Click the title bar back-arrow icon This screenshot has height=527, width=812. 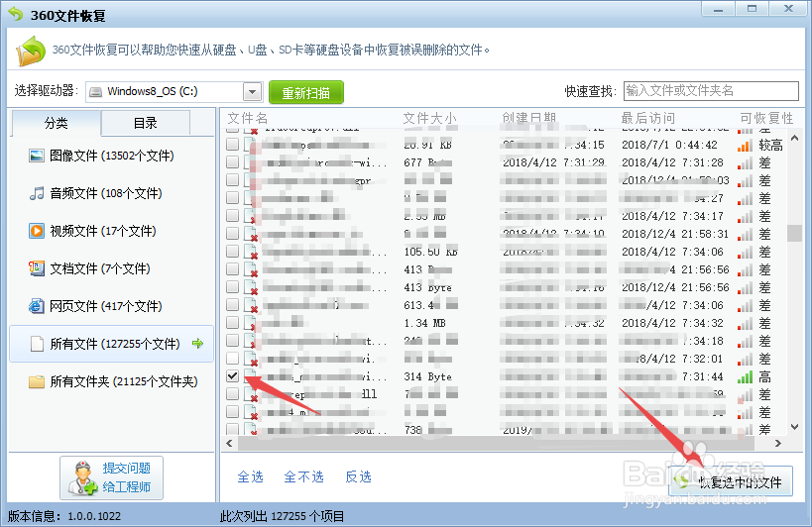tap(16, 14)
